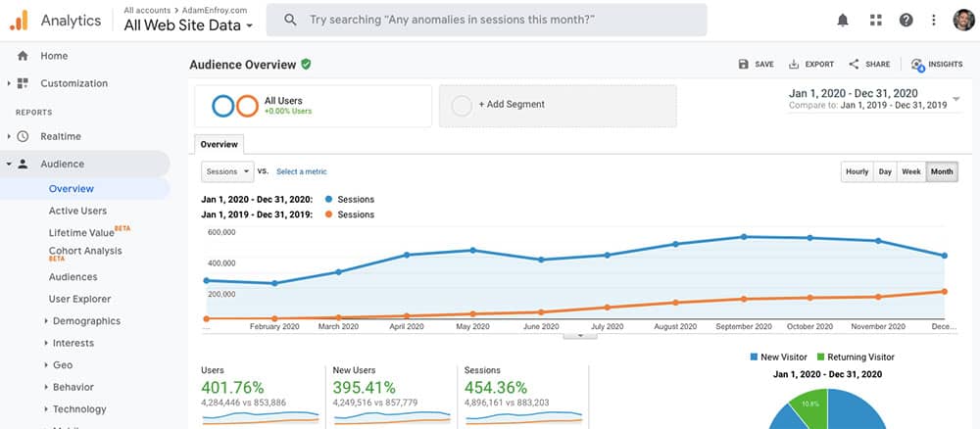Click the blue New Visitor legend square

pos(753,357)
